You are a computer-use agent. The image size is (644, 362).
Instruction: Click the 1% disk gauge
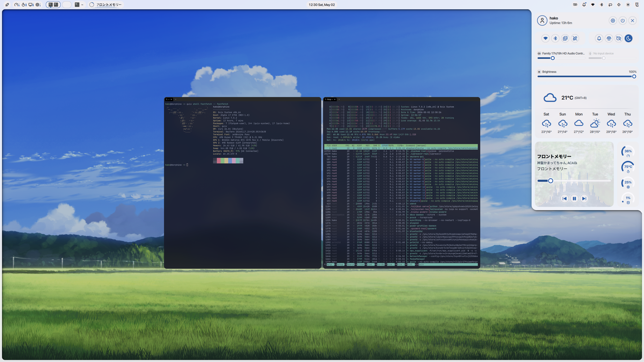628,199
